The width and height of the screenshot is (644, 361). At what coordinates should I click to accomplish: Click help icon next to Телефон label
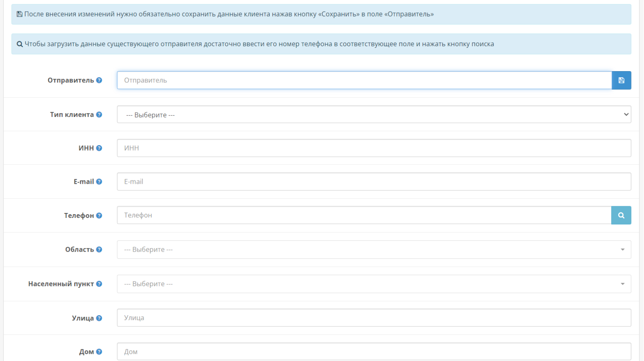pyautogui.click(x=99, y=215)
